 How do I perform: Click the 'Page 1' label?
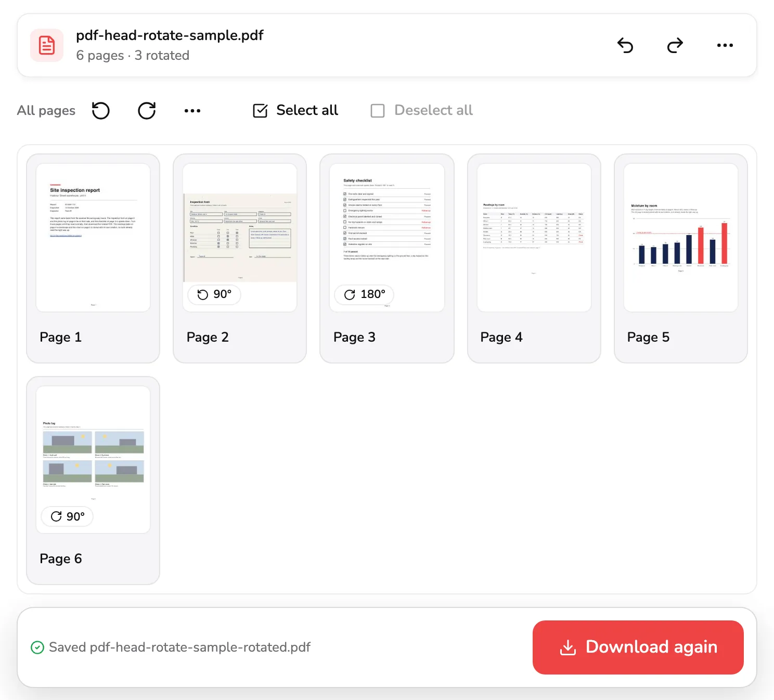[x=61, y=338]
